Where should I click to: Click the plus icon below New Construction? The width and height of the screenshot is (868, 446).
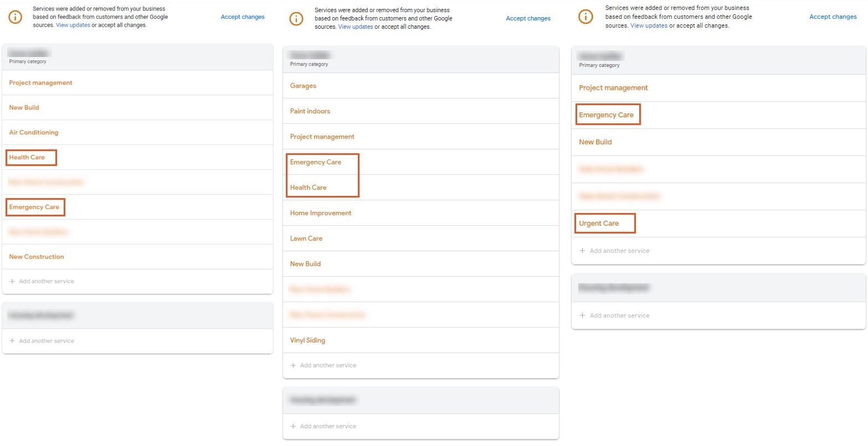pos(12,282)
